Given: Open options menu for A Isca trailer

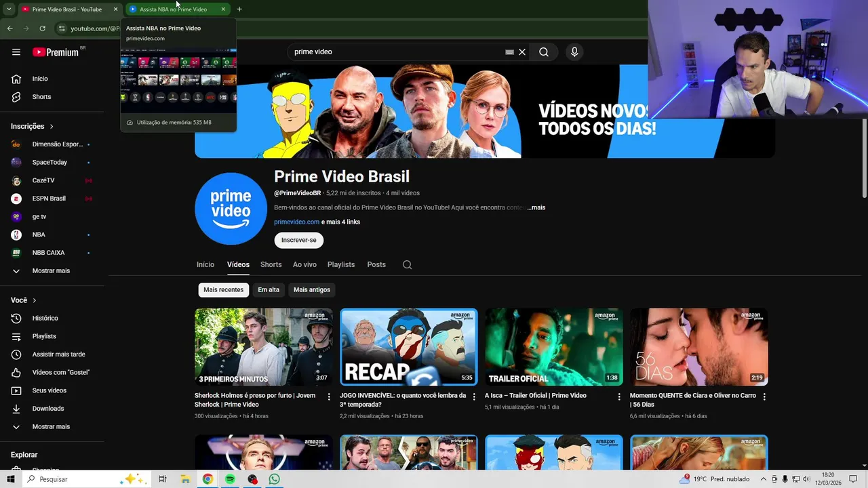Looking at the screenshot, I should (619, 396).
